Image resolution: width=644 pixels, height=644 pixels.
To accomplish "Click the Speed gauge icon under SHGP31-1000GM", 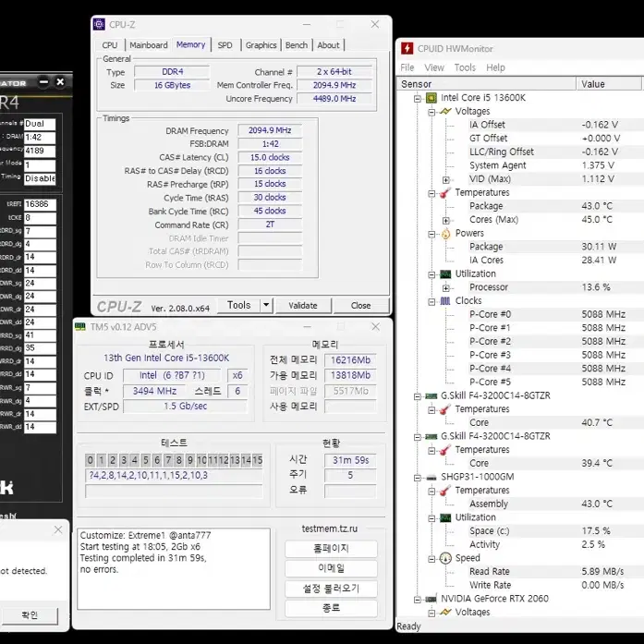I will pyautogui.click(x=445, y=558).
